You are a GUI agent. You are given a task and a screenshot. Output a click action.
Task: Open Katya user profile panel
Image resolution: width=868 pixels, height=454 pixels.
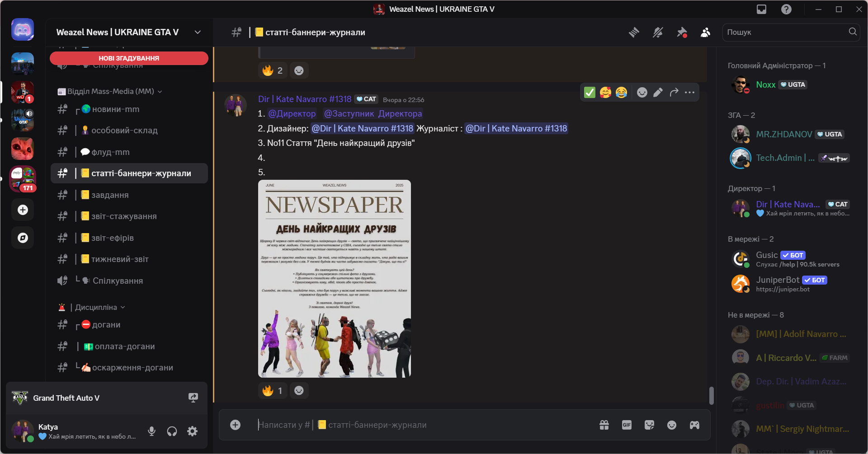pyautogui.click(x=74, y=431)
